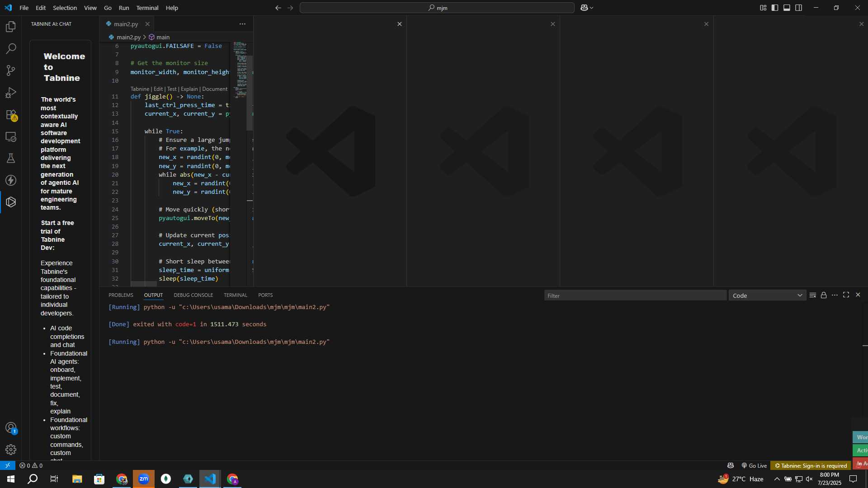Toggle bottom panel visibility

(x=787, y=8)
